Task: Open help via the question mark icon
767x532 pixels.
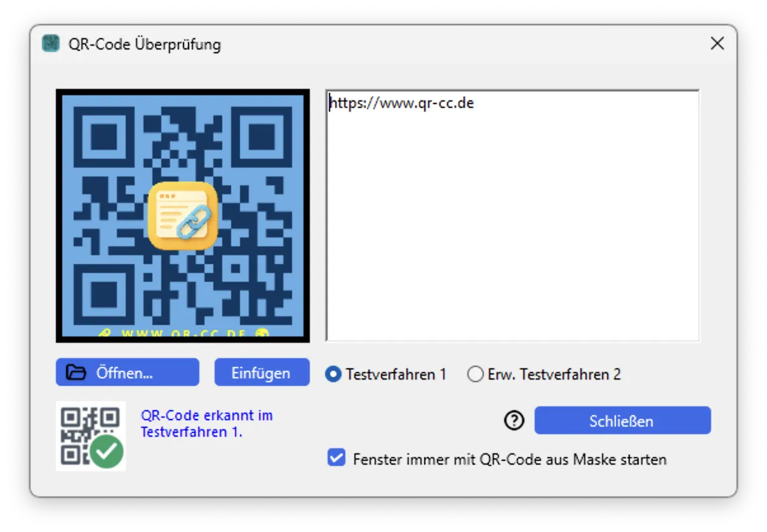Action: (x=514, y=420)
